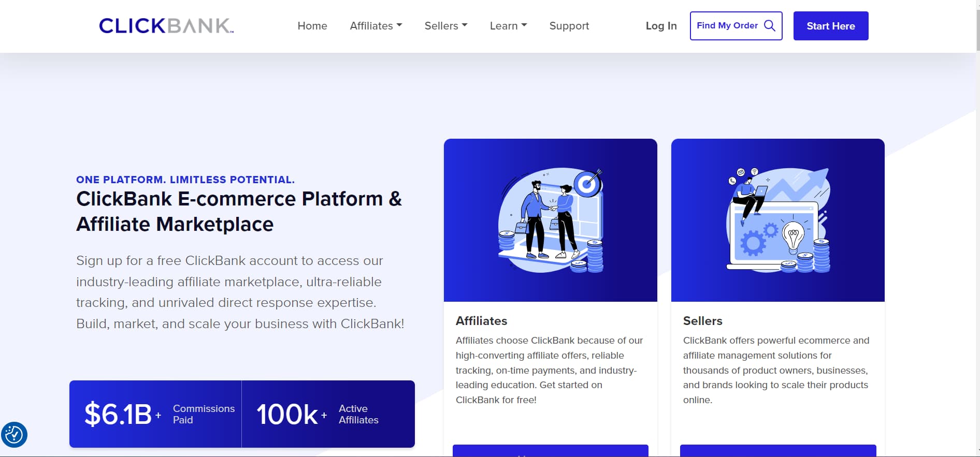Click the Sellers laptop illustration
The image size is (980, 457).
point(778,220)
